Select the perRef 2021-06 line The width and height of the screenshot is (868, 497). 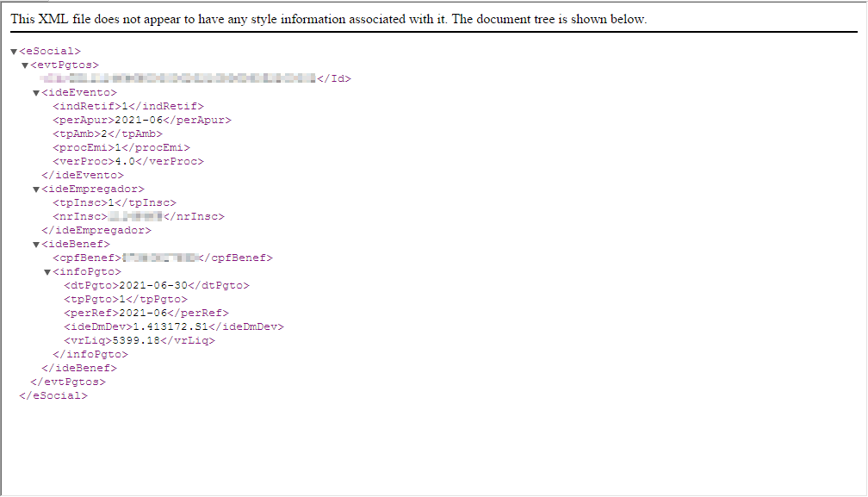click(x=146, y=314)
